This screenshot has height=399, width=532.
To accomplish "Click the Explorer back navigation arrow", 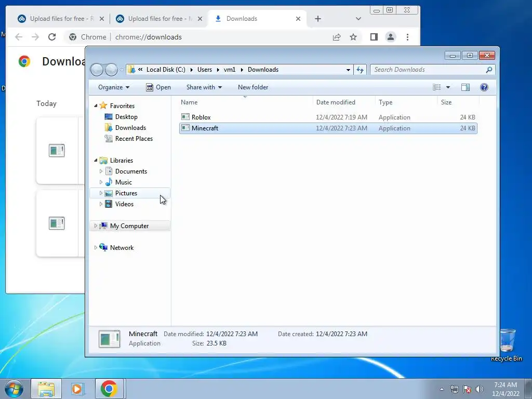I will 97,70.
